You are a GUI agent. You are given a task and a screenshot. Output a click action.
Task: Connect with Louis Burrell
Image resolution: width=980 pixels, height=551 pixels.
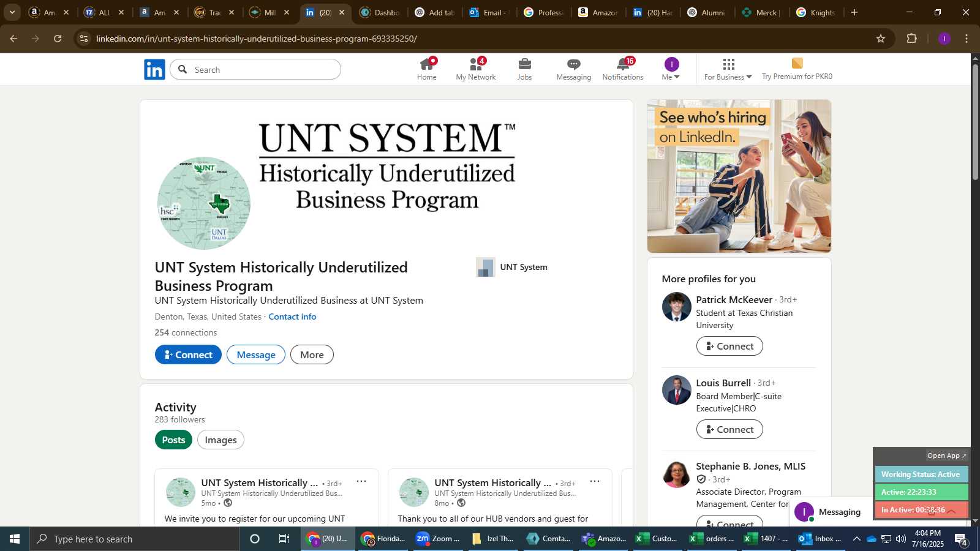point(729,429)
